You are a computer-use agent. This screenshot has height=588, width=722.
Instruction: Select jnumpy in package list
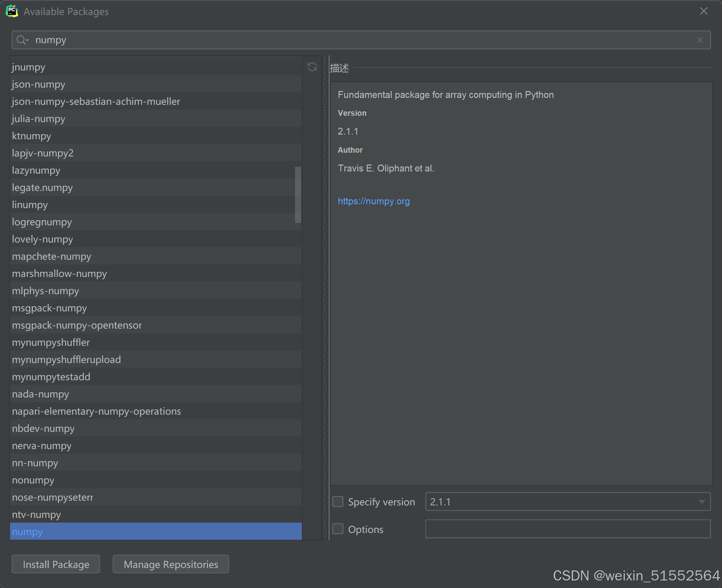[156, 67]
